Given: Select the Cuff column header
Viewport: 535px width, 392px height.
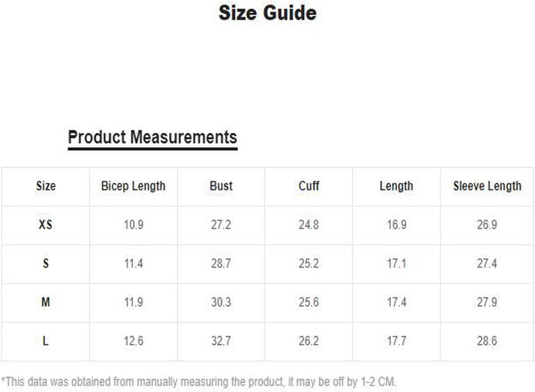Looking at the screenshot, I should (309, 186).
